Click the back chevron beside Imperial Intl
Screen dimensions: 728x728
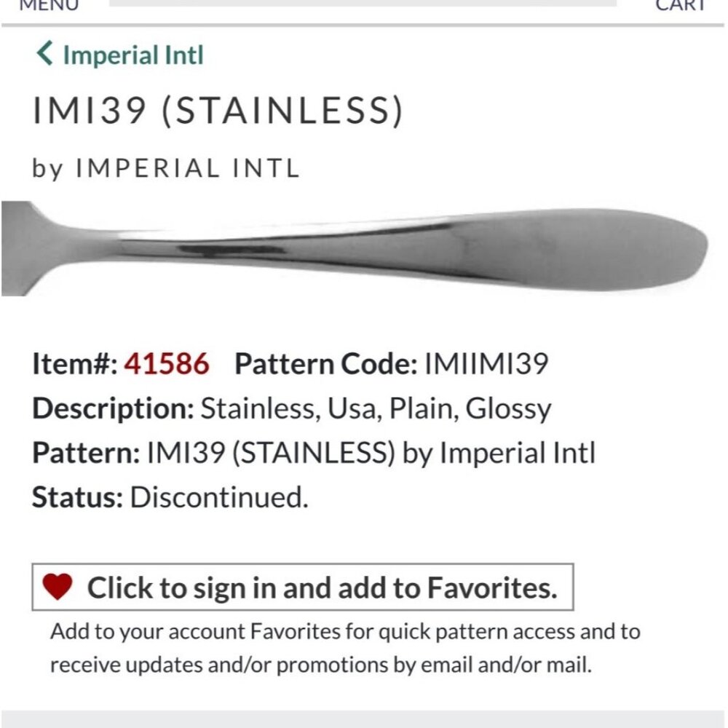[44, 52]
